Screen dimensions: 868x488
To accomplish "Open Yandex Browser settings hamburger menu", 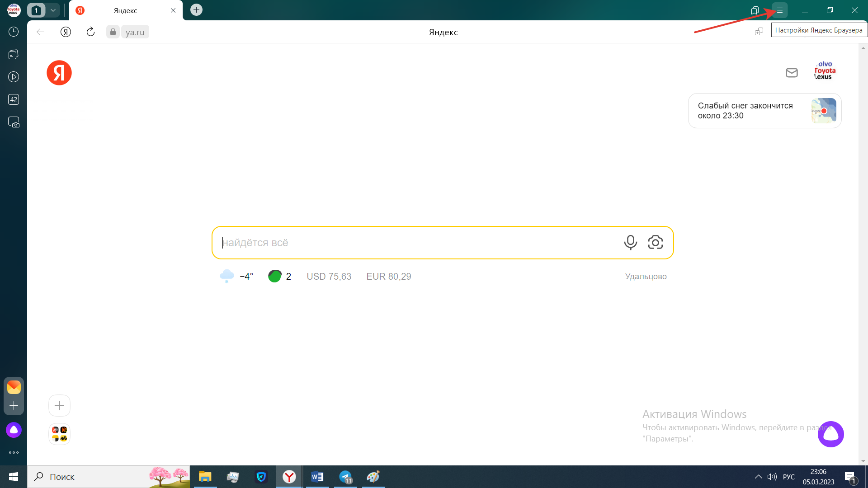I will [x=779, y=10].
